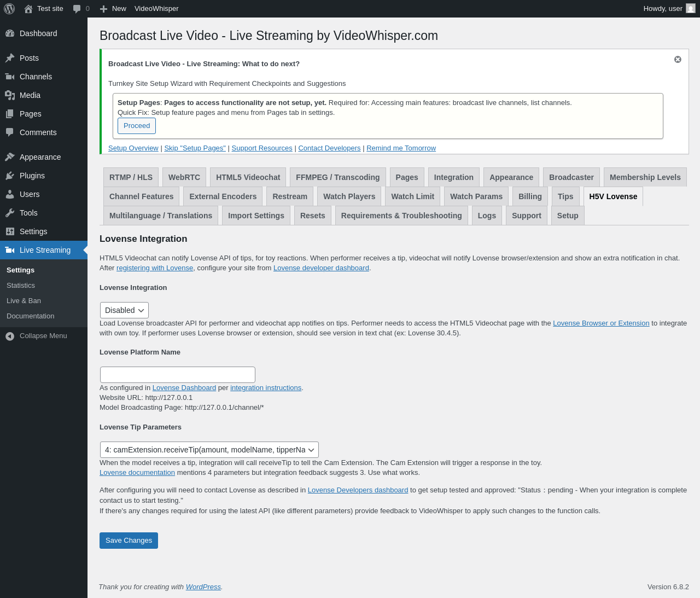Image resolution: width=700 pixels, height=598 pixels.
Task: Open the Lovense Integration Disabled dropdown
Action: (x=124, y=310)
